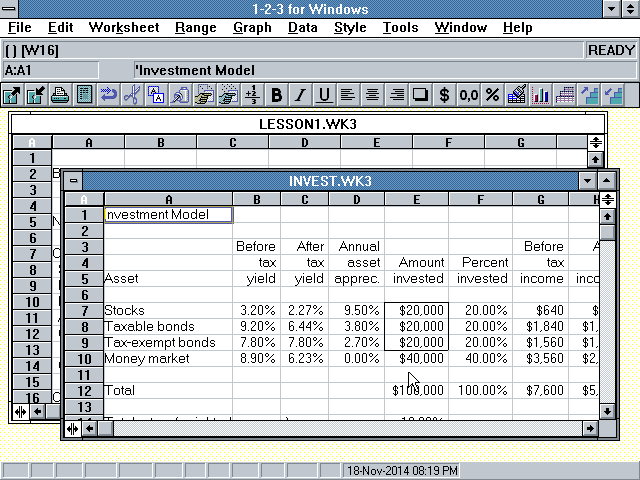
Task: Click the Paste SmartIcon
Action: click(x=180, y=95)
